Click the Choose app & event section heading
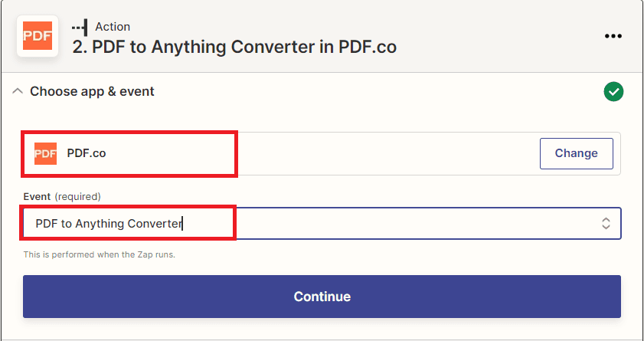Screen dimensions: 644x341 pyautogui.click(x=92, y=91)
